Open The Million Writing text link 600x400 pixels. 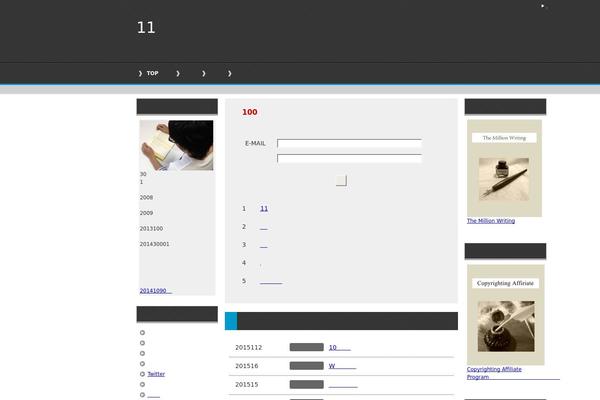point(490,221)
